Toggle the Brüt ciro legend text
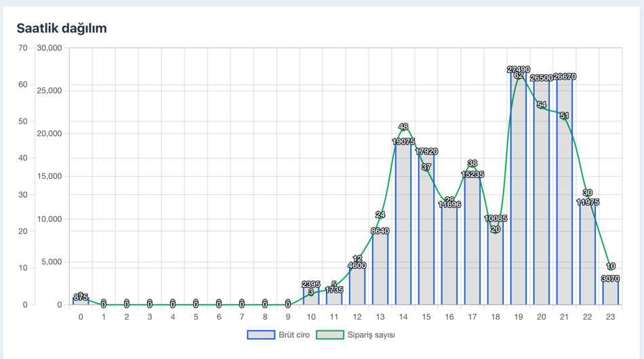Viewport: 644px width, 359px height. tap(294, 335)
